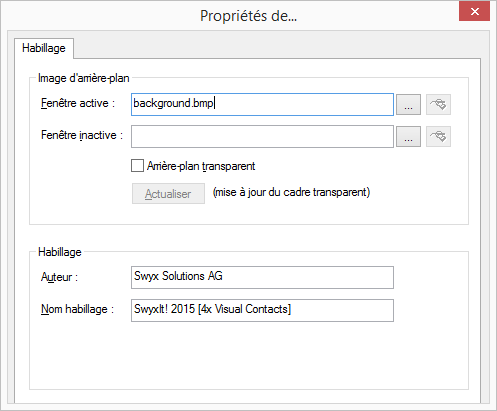Select the Habillage tab
This screenshot has height=411, width=497.
pyautogui.click(x=44, y=48)
